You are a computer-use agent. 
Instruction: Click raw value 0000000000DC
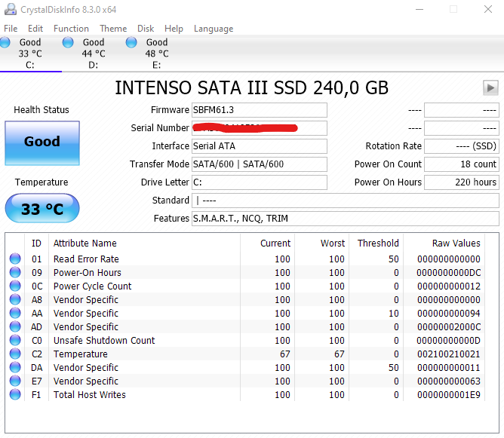[449, 273]
